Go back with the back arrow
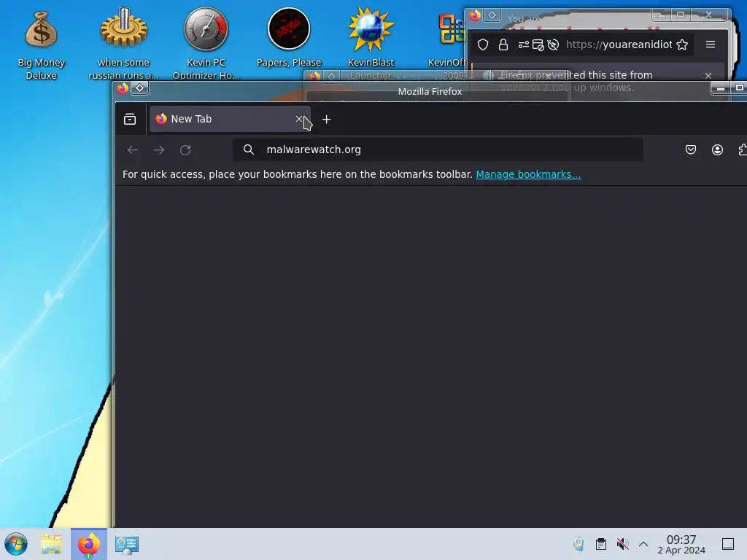This screenshot has width=747, height=560. [x=133, y=150]
